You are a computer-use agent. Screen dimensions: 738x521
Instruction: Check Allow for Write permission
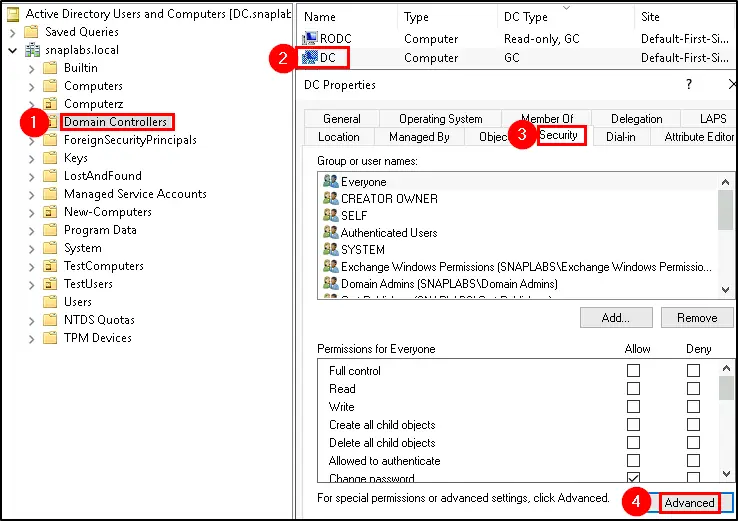634,407
